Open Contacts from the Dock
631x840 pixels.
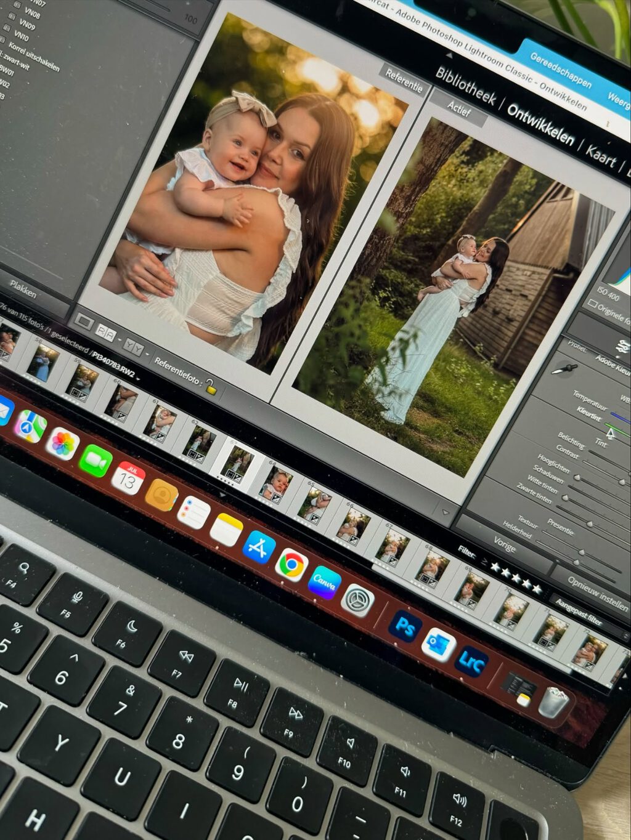tap(161, 495)
